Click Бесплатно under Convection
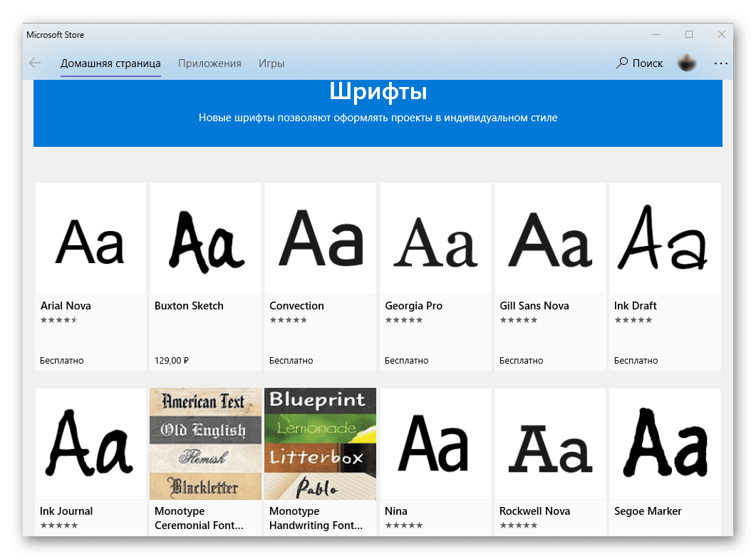 click(291, 360)
